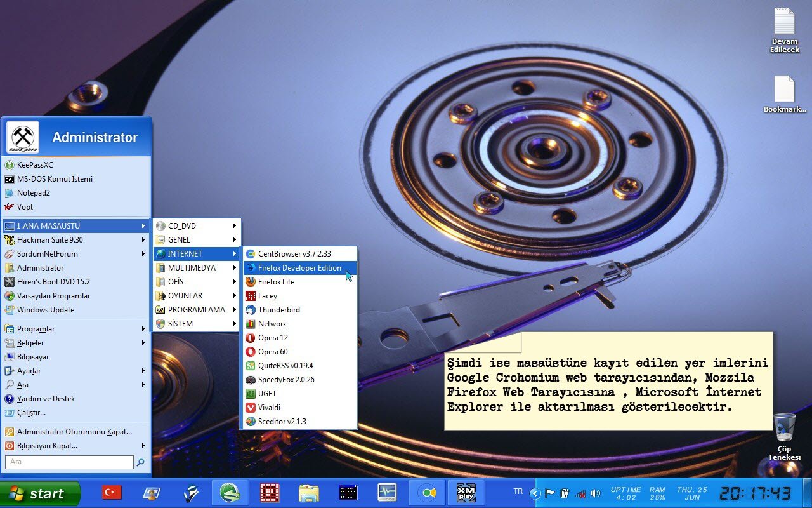The height and width of the screenshot is (508, 812).
Task: Open the Hackman Suite 9.30 submenu
Action: click(76, 240)
